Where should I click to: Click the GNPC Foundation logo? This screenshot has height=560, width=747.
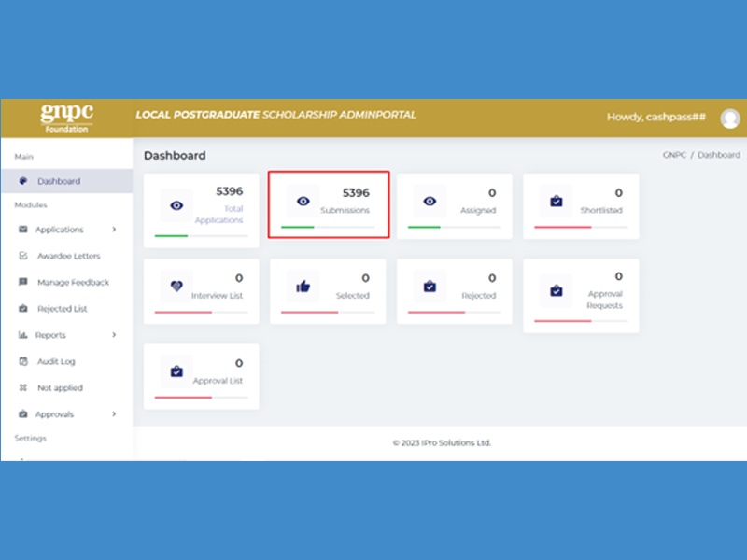66,118
